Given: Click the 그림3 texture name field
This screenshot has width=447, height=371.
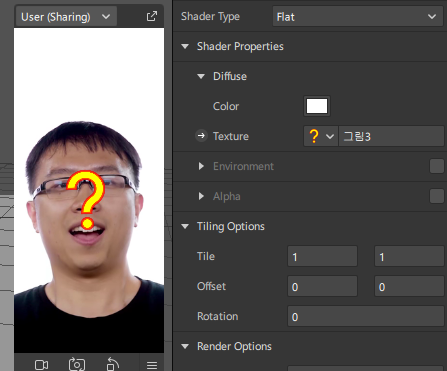Looking at the screenshot, I should coord(391,136).
